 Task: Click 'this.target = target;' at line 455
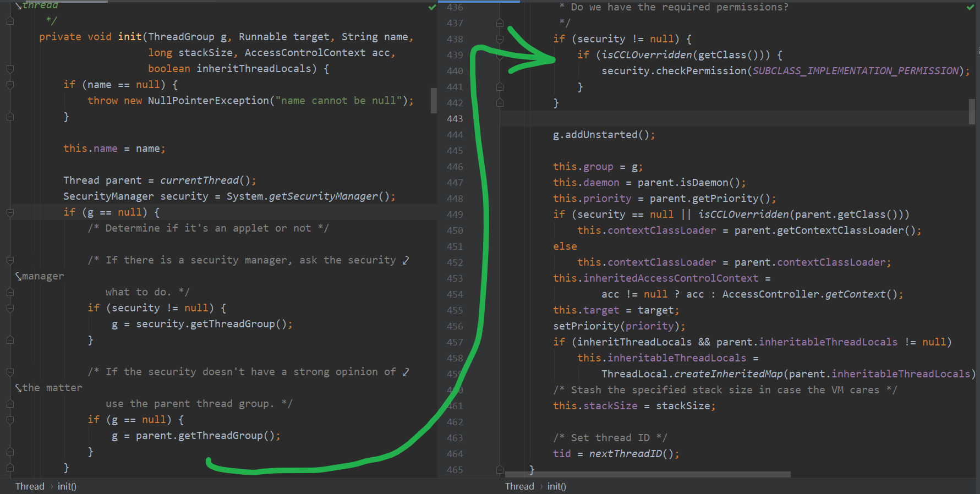(x=616, y=310)
